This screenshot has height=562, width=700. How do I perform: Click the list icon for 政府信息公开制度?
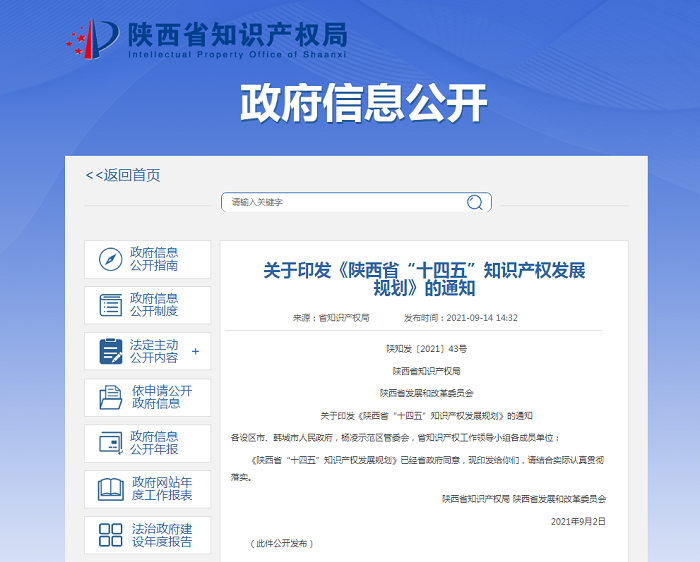110,305
